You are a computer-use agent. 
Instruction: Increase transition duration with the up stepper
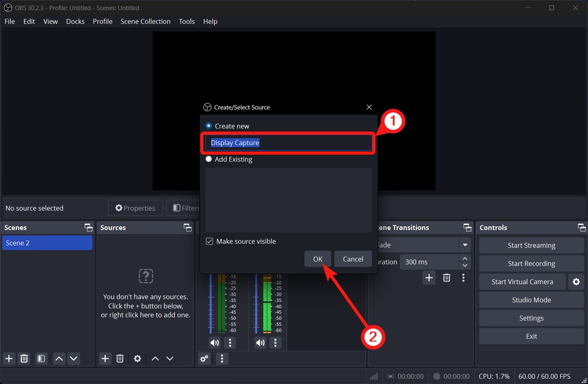(x=465, y=259)
